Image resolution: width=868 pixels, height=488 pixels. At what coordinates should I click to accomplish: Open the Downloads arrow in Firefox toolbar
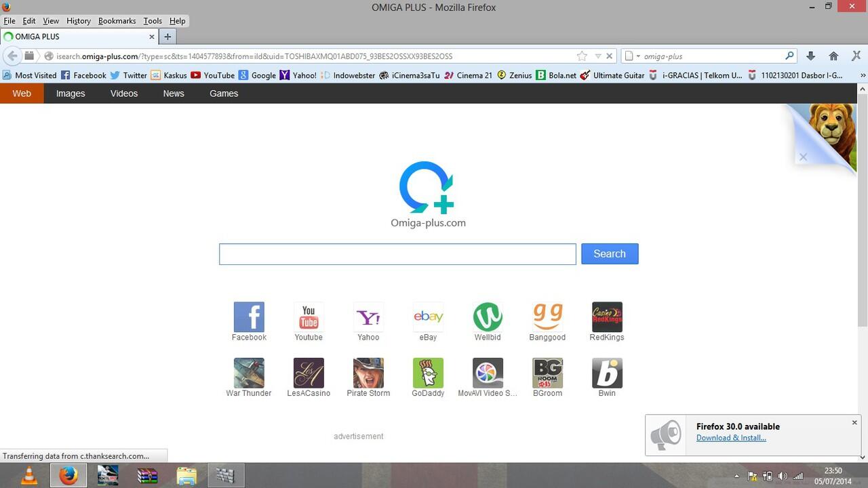(811, 56)
